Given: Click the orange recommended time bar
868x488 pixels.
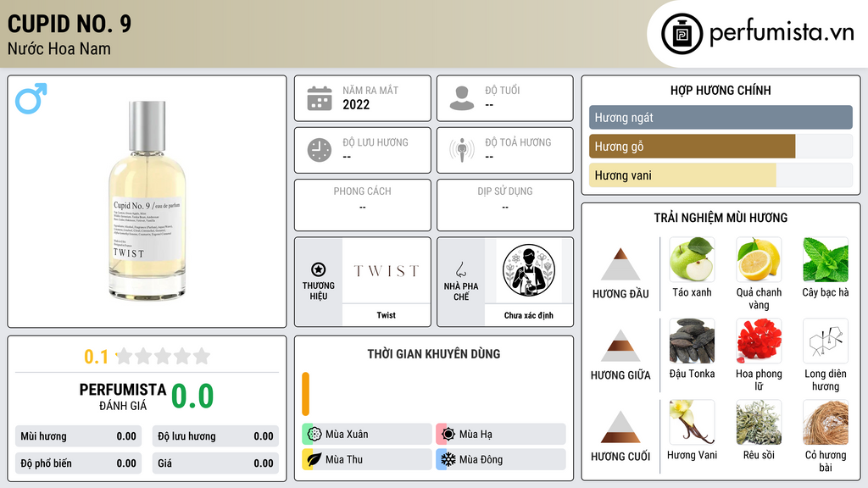Looking at the screenshot, I should [305, 394].
